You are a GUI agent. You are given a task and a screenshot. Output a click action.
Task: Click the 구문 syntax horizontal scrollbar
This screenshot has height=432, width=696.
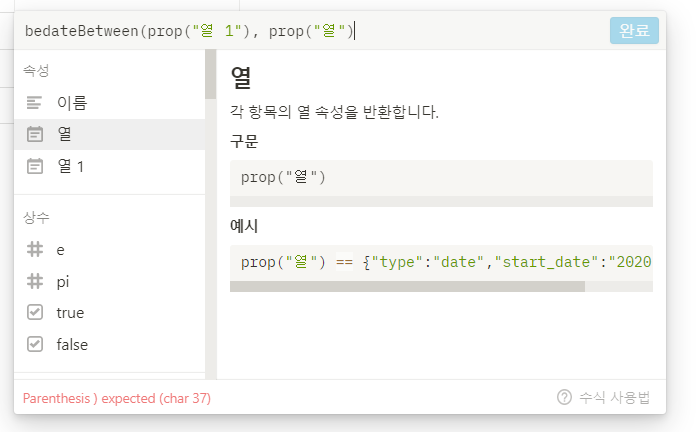(441, 202)
